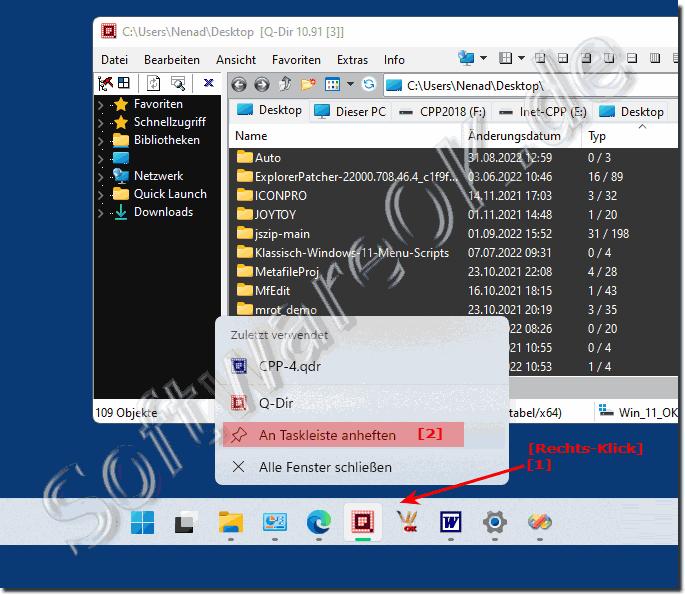The image size is (685, 595).
Task: Open recent file CPP-4.qdr in the jump list
Action: pyautogui.click(x=362, y=366)
